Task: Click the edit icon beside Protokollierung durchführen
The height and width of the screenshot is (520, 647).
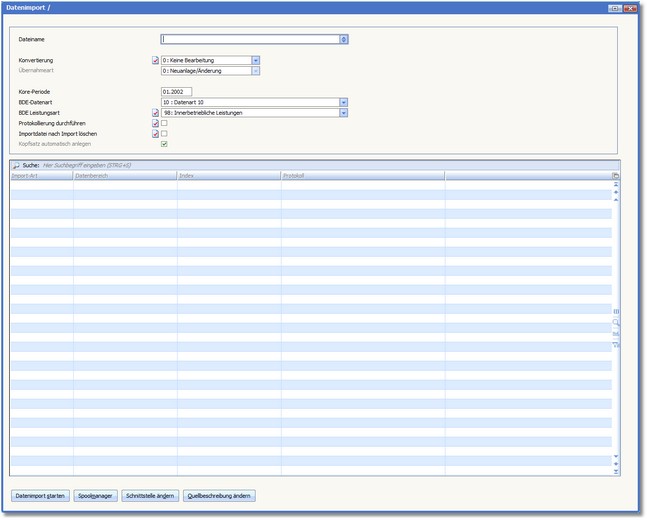Action: [155, 123]
